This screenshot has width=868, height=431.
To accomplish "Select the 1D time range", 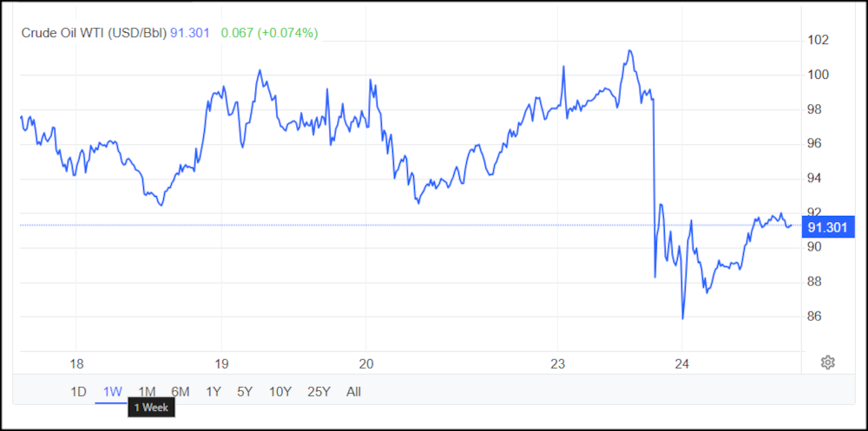I will coord(78,392).
